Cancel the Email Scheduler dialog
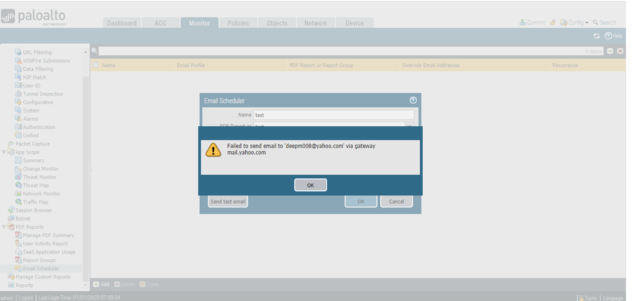This screenshot has height=301, width=644. tap(396, 202)
